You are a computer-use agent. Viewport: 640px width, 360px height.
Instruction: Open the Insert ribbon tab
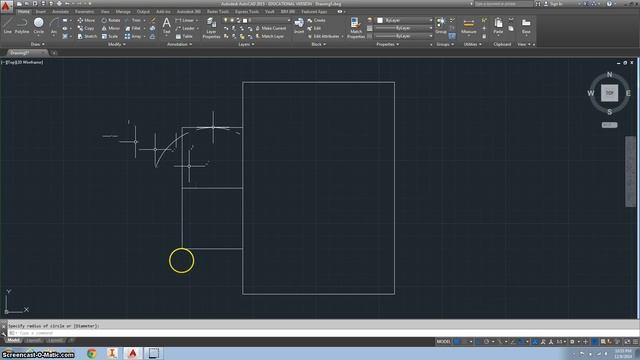41,11
